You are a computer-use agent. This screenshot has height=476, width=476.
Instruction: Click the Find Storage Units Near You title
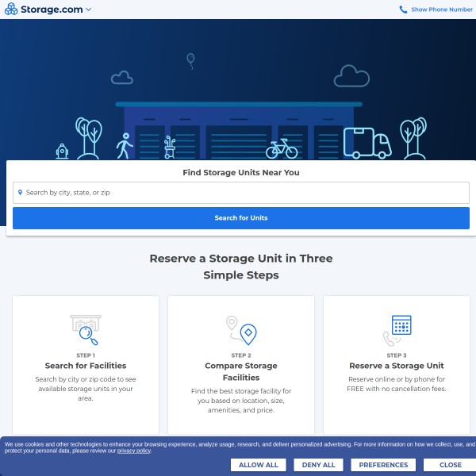click(241, 172)
